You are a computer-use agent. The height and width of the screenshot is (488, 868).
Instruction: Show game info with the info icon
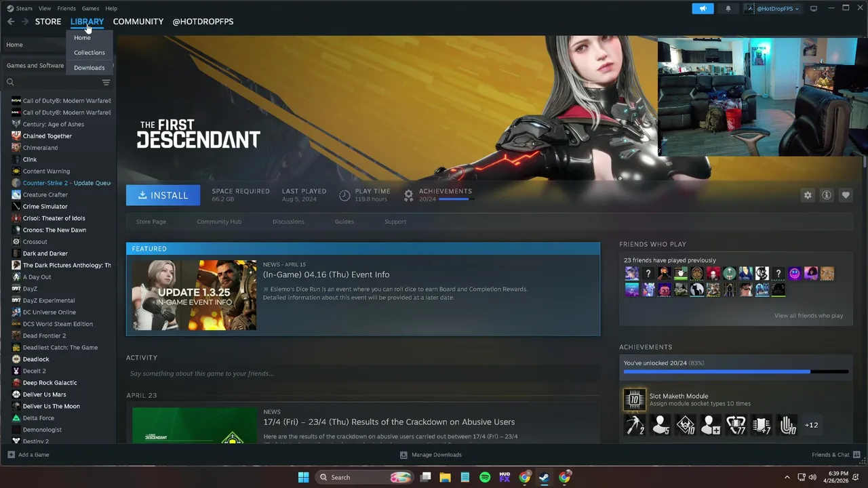coord(827,195)
